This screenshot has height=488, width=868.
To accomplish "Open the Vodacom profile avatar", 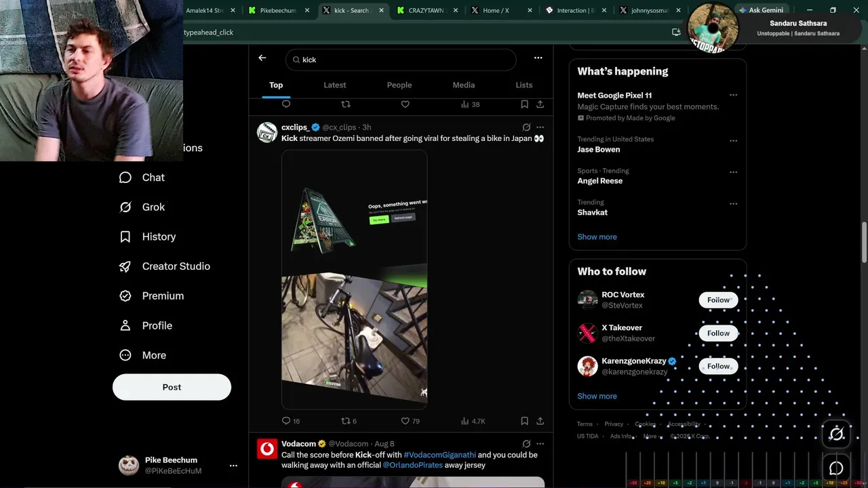I will coord(267,449).
